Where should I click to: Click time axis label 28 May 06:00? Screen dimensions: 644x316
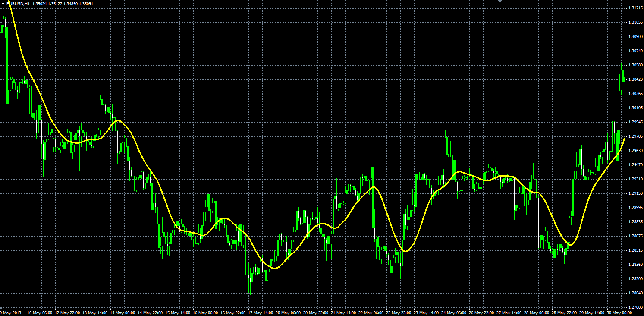537,313
